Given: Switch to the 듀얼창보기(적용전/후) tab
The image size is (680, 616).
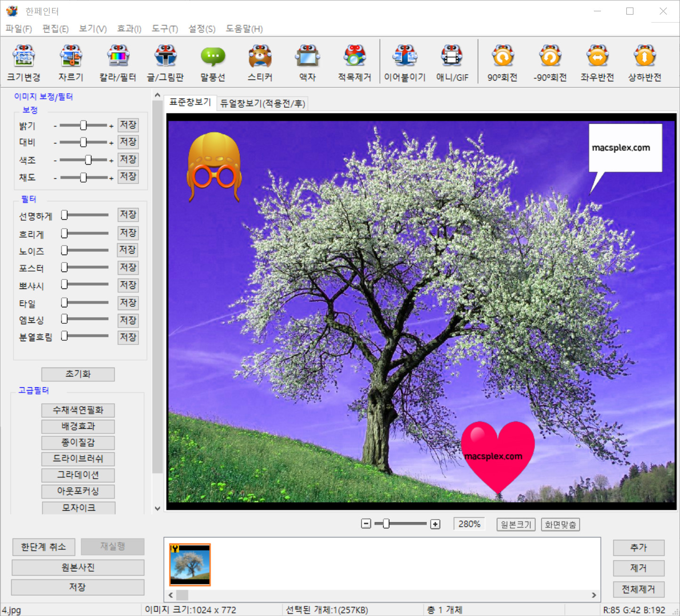Looking at the screenshot, I should tap(263, 104).
